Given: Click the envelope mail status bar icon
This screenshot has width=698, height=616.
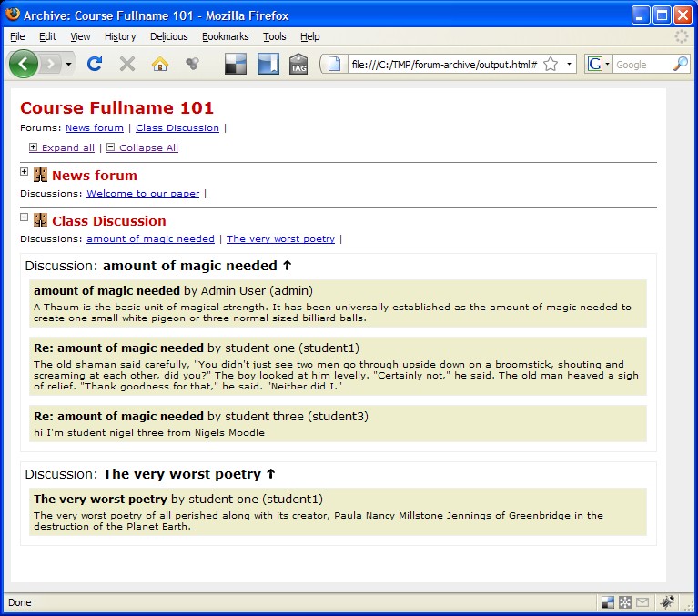Looking at the screenshot, I should [642, 602].
